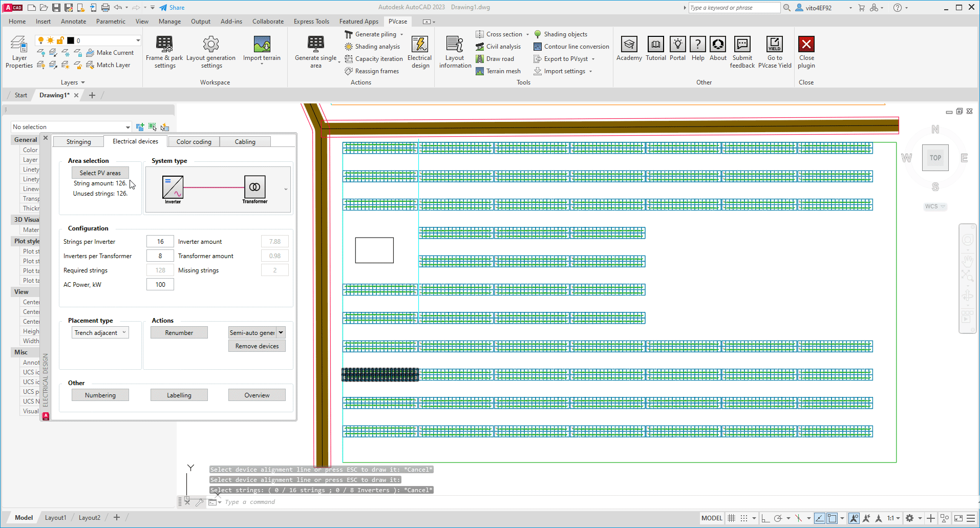This screenshot has width=980, height=528.
Task: Toggle drawing grid display in status bar
Action: (x=732, y=518)
